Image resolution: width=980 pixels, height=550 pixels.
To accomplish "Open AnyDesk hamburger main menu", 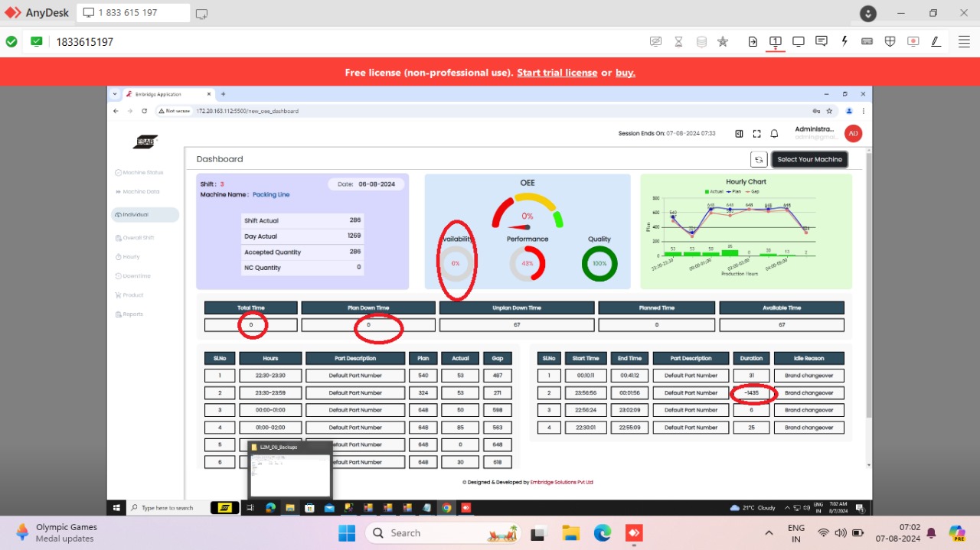I will click(x=964, y=41).
